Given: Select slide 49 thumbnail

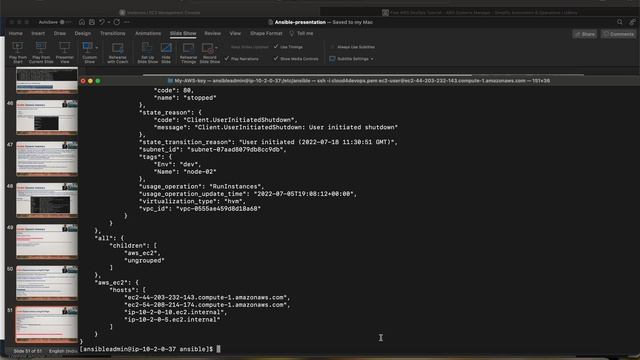Looking at the screenshot, I should click(x=47, y=241).
